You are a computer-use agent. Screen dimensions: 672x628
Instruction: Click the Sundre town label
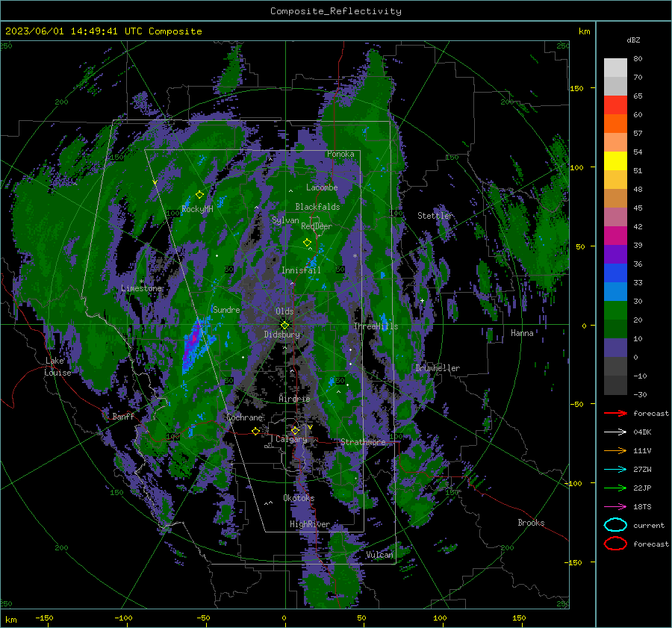click(x=226, y=309)
